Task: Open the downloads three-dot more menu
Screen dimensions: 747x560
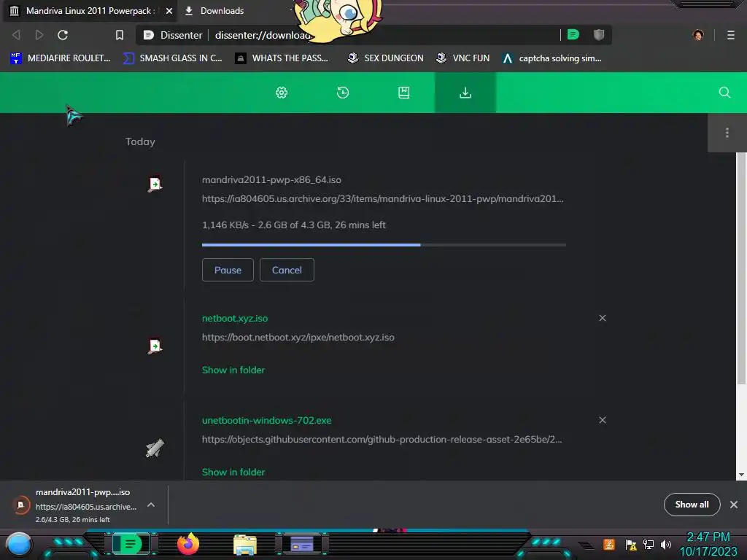Action: [727, 133]
